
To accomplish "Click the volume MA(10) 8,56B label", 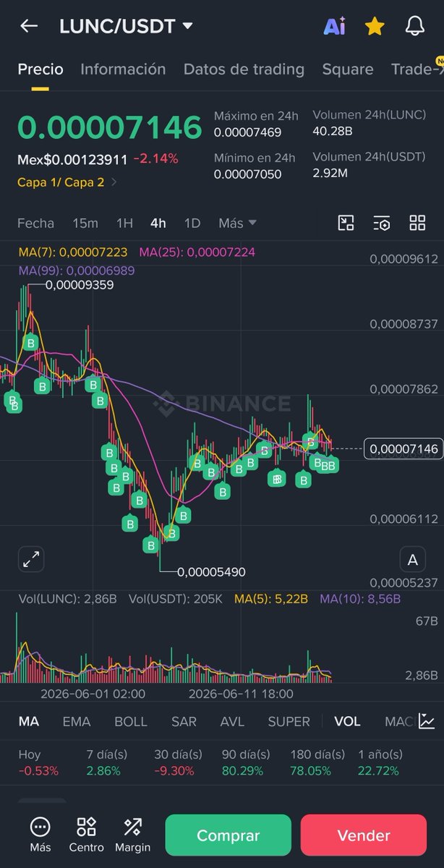I will (360, 599).
